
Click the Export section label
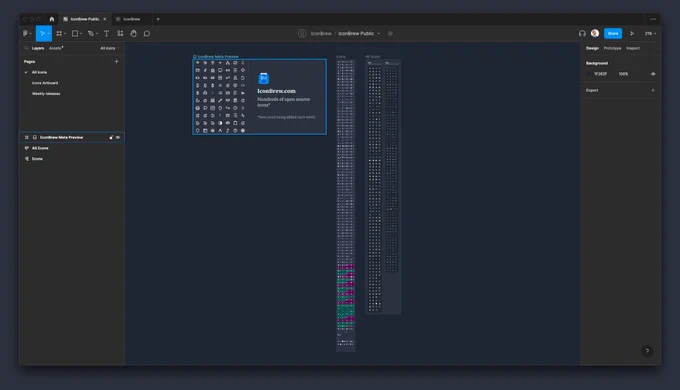tap(592, 90)
